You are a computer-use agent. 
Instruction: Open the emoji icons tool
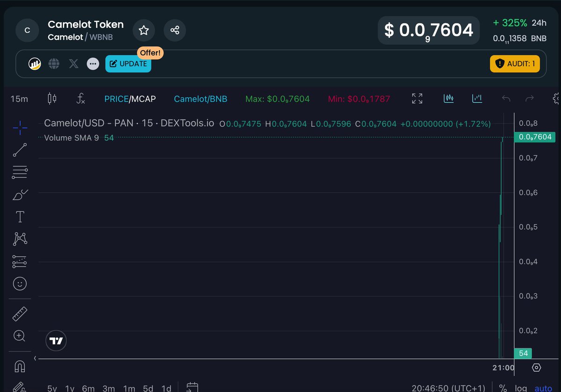(x=20, y=283)
